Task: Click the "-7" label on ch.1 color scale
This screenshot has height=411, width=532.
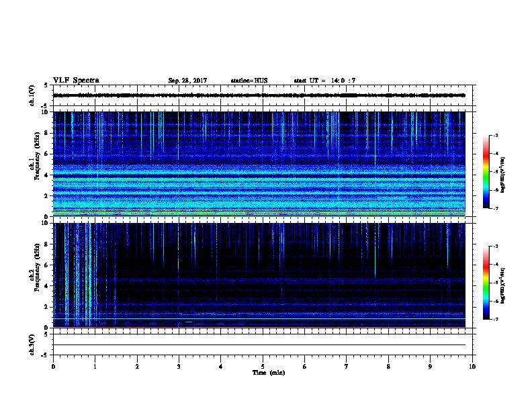Action: [x=495, y=208]
